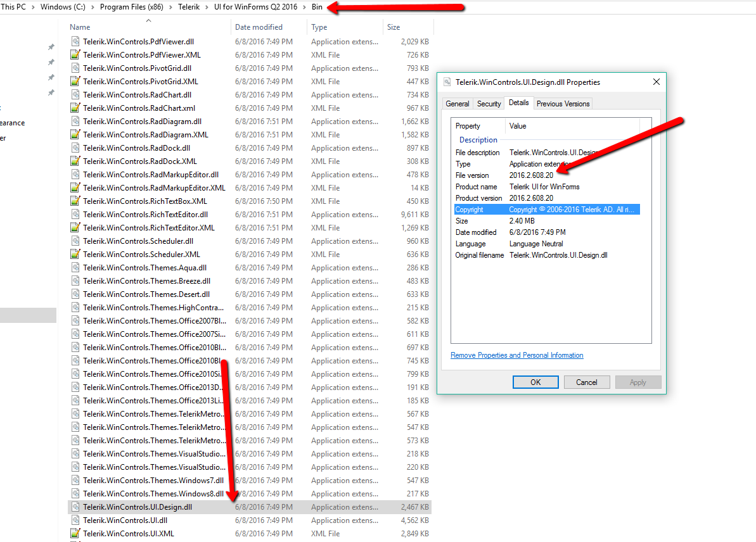756x542 pixels.
Task: Click first pin icon in navigation pane
Action: [51, 47]
